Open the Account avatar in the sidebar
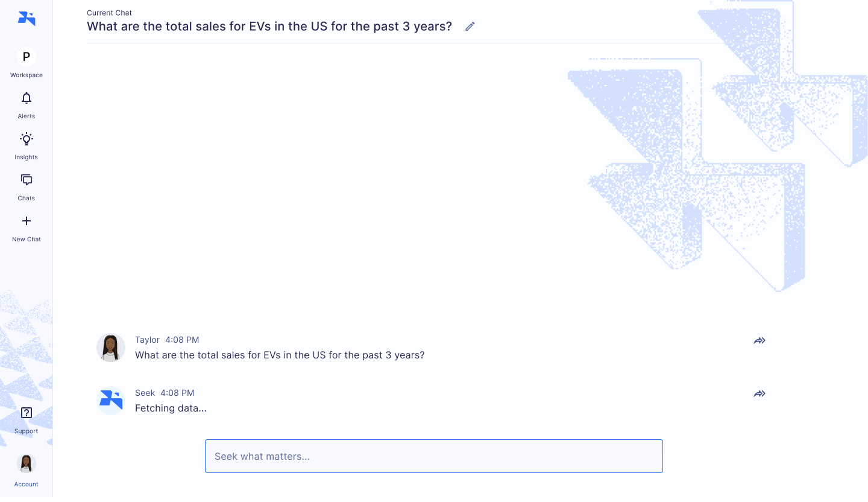This screenshot has width=868, height=502. 27,463
